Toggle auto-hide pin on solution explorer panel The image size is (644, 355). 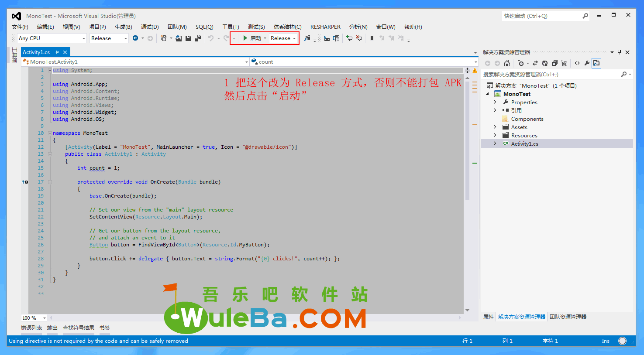[620, 52]
